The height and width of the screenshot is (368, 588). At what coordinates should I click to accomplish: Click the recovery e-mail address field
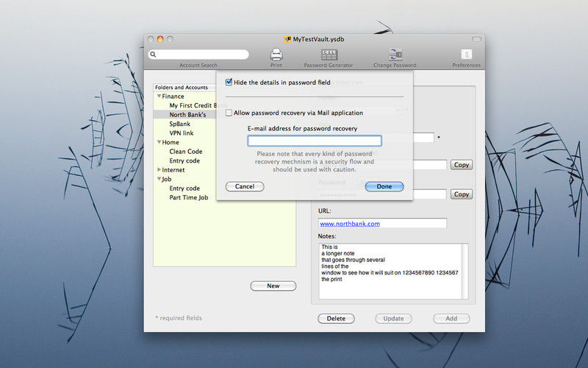pyautogui.click(x=314, y=141)
